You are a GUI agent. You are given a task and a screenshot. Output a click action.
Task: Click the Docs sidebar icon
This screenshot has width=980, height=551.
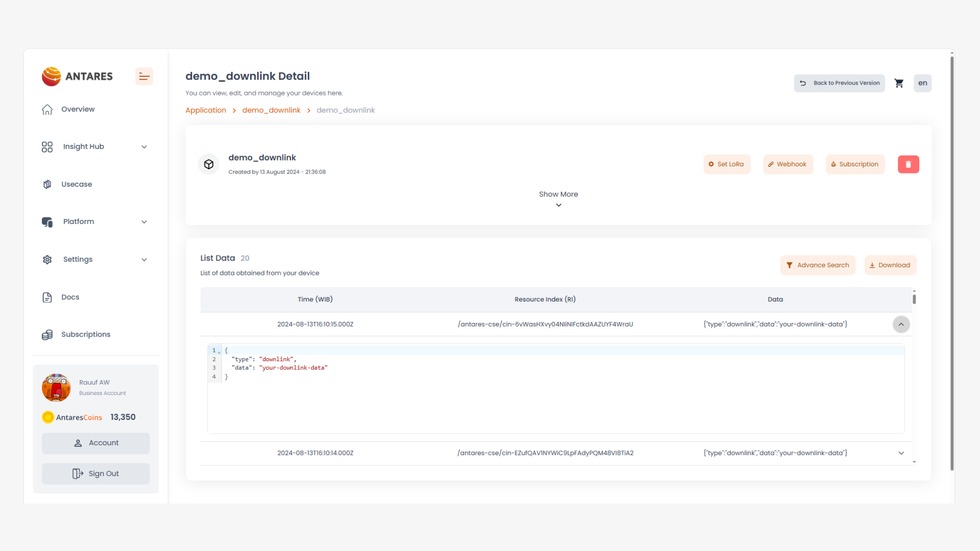(47, 297)
